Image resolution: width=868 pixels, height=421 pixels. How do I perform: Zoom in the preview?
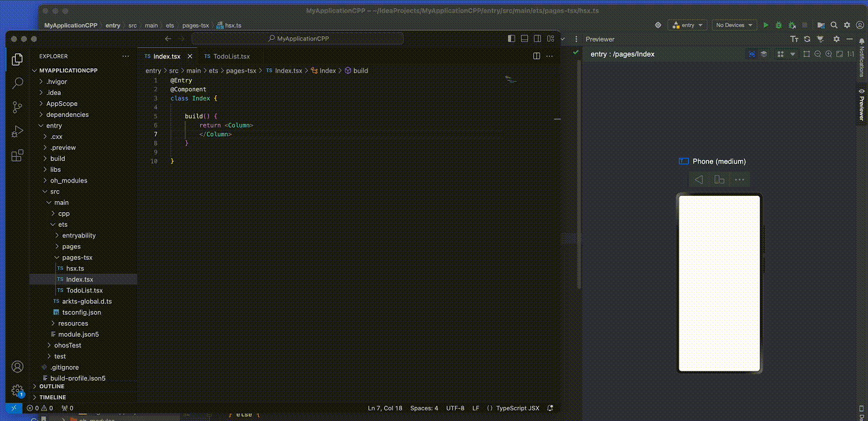coord(828,54)
